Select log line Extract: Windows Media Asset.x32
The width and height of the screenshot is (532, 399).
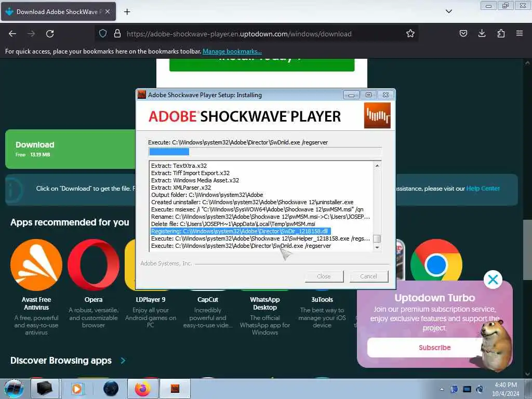coord(195,180)
